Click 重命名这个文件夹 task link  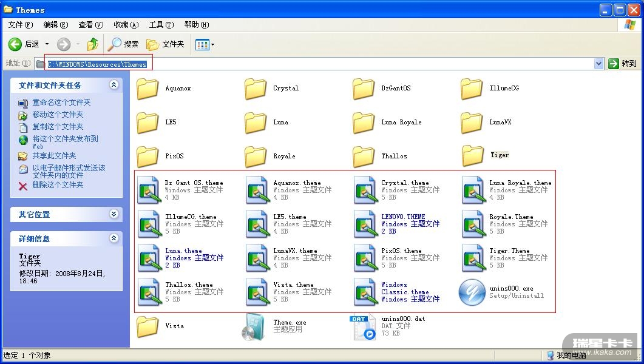(61, 103)
